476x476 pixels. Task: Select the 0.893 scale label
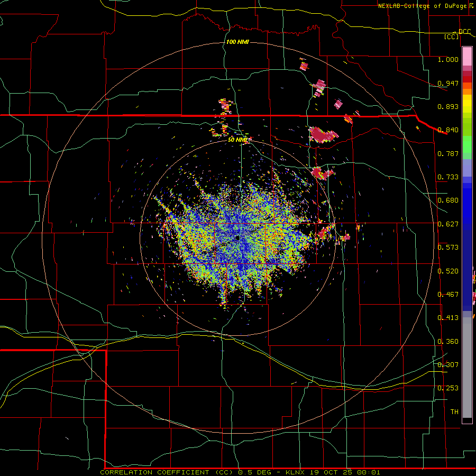448,106
